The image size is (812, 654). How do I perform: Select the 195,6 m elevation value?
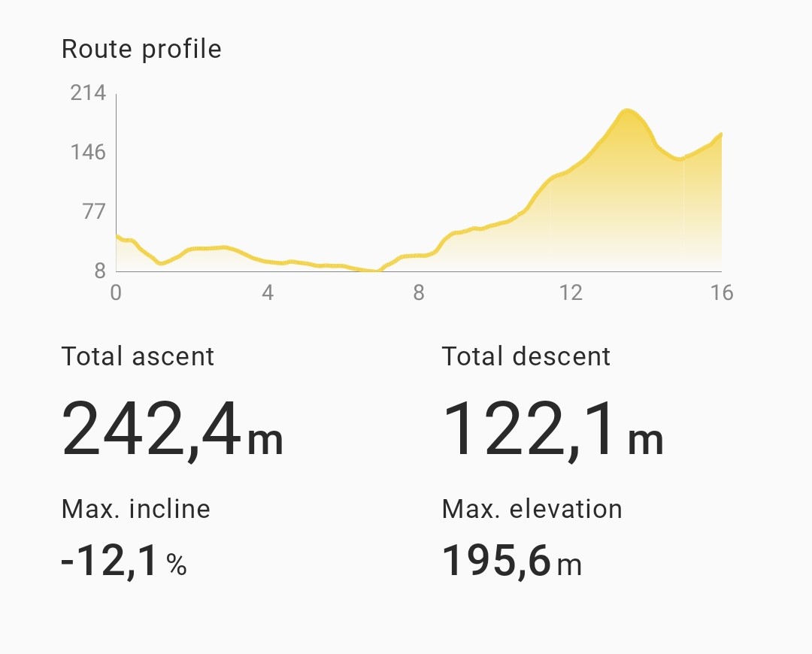click(512, 562)
